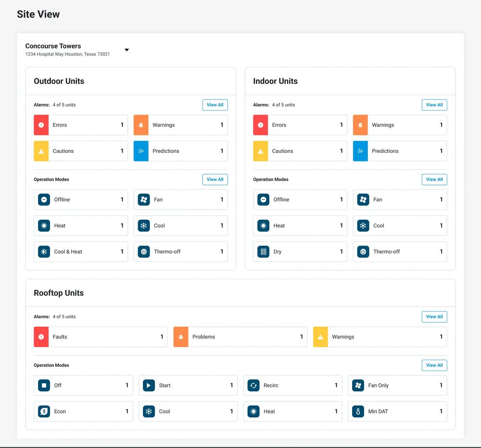
Task: Open the Concourse Towers site dropdown arrow
Action: point(127,50)
